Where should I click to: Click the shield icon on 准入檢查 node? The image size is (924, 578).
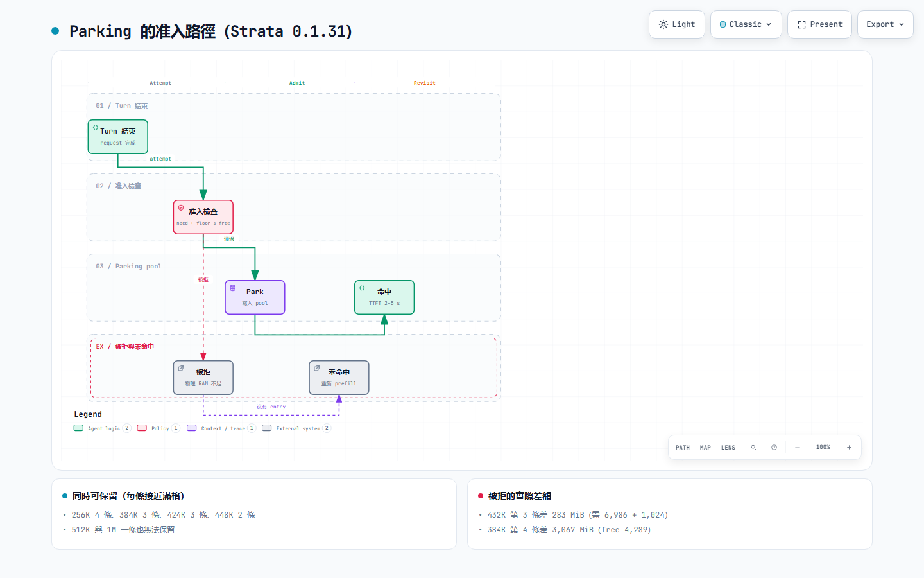point(181,208)
